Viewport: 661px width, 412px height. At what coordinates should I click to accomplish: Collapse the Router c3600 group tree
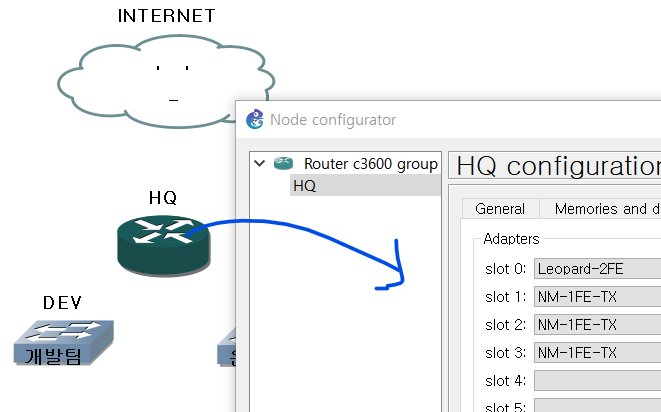click(x=260, y=163)
